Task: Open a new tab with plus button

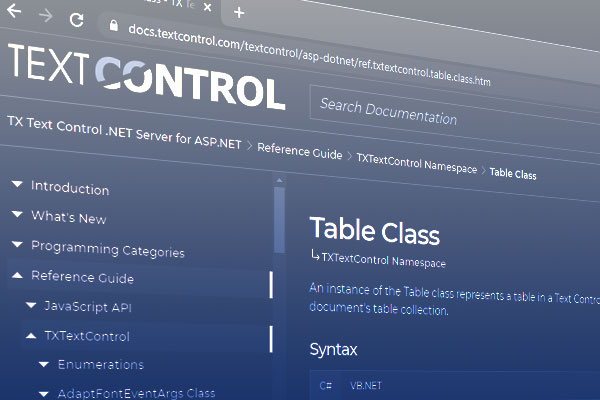Action: pos(239,13)
